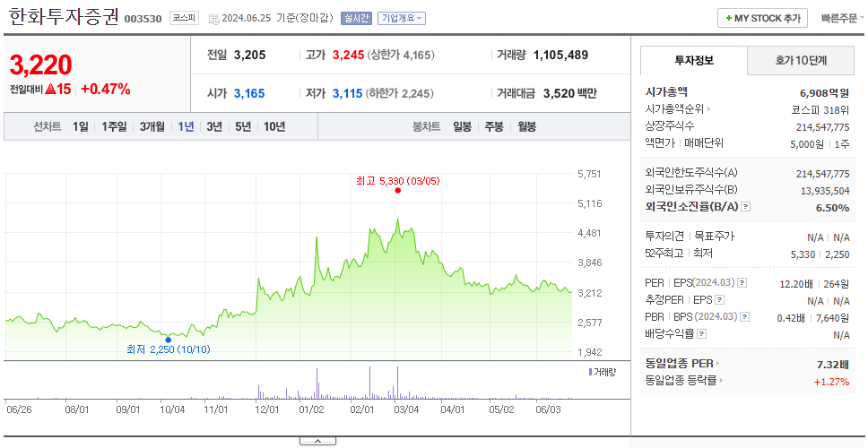Click the calendar clock icon beside the date
Screen dimensions: 868x448
pyautogui.click(x=213, y=19)
